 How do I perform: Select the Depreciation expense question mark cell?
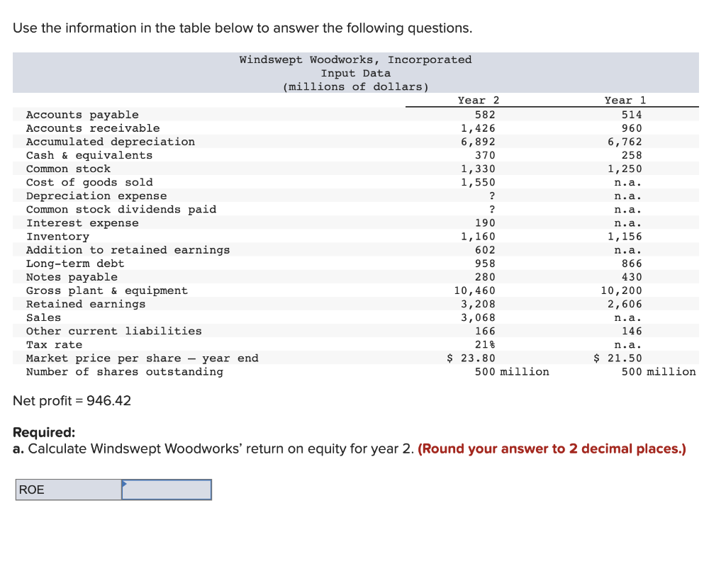pos(491,196)
